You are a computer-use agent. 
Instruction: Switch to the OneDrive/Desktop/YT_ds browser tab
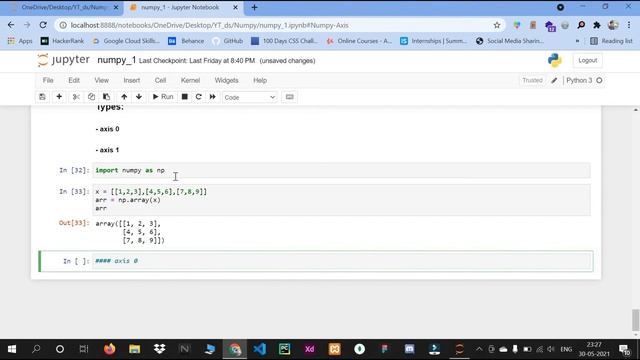63,7
